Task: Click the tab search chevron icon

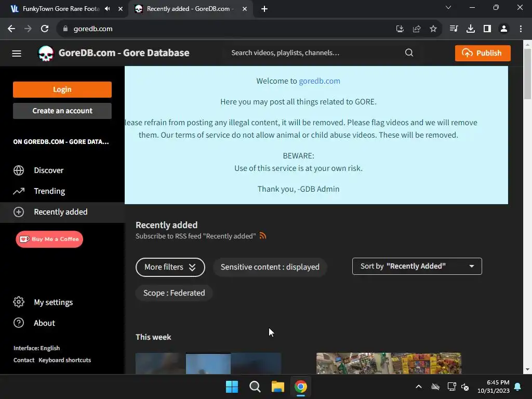Action: click(x=448, y=7)
